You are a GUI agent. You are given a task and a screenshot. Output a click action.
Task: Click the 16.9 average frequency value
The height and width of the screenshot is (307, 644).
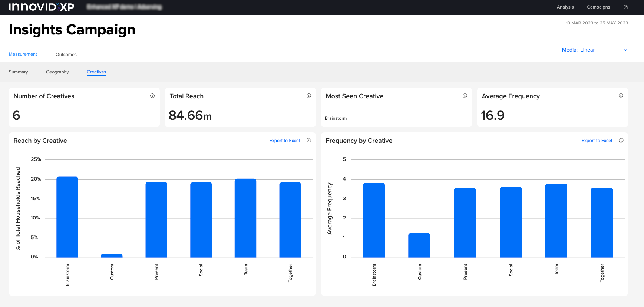492,115
